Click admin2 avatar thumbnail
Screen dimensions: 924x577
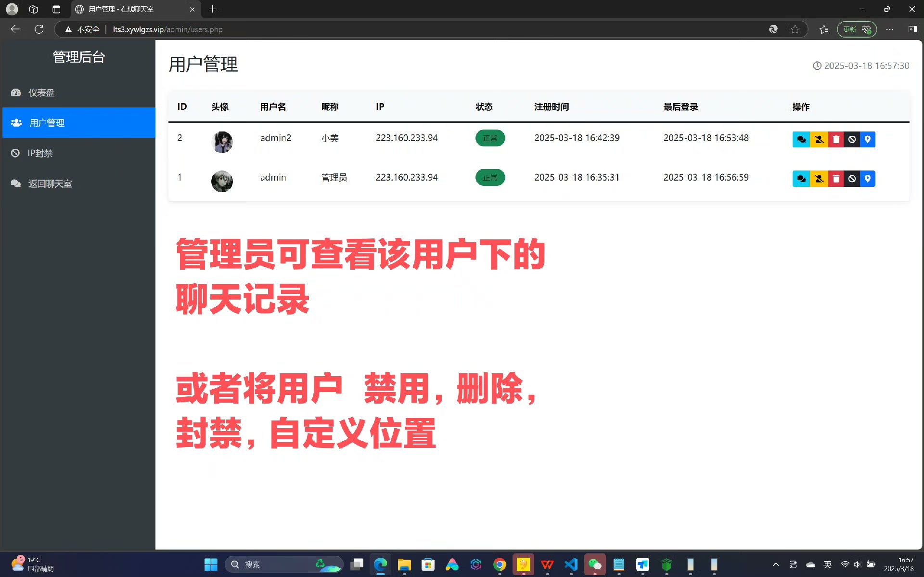click(x=222, y=142)
